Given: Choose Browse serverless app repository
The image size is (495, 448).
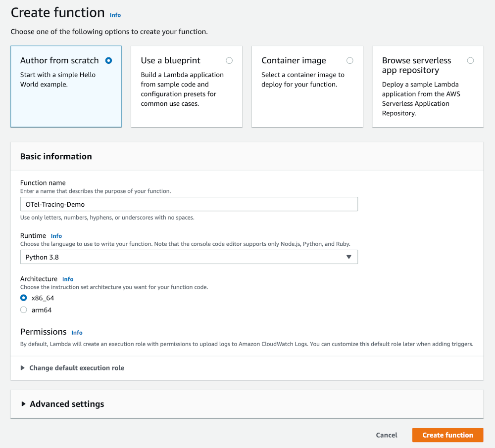Looking at the screenshot, I should pos(470,60).
